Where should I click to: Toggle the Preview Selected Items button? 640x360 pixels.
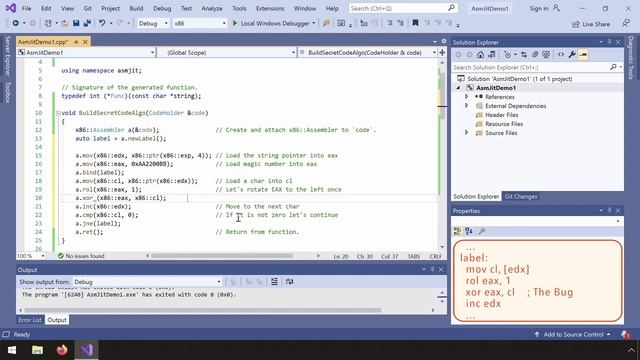pyautogui.click(x=583, y=55)
